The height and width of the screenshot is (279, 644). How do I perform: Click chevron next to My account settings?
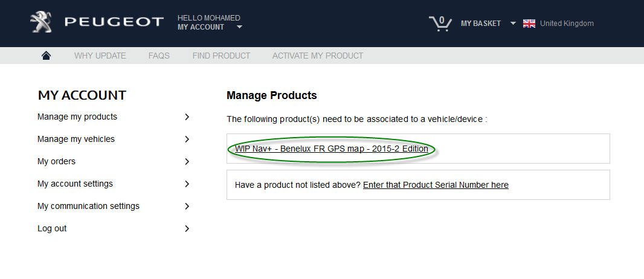(187, 184)
